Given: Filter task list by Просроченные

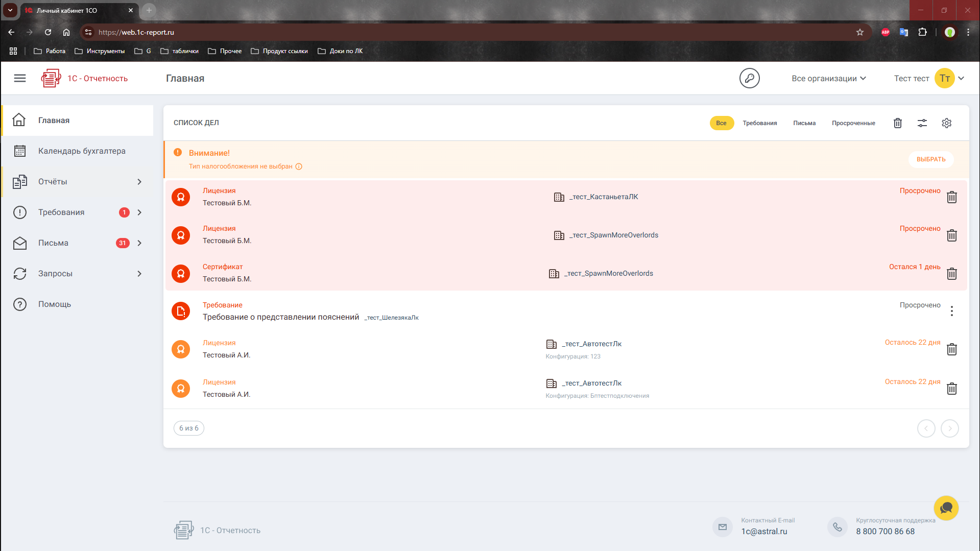Looking at the screenshot, I should tap(853, 123).
